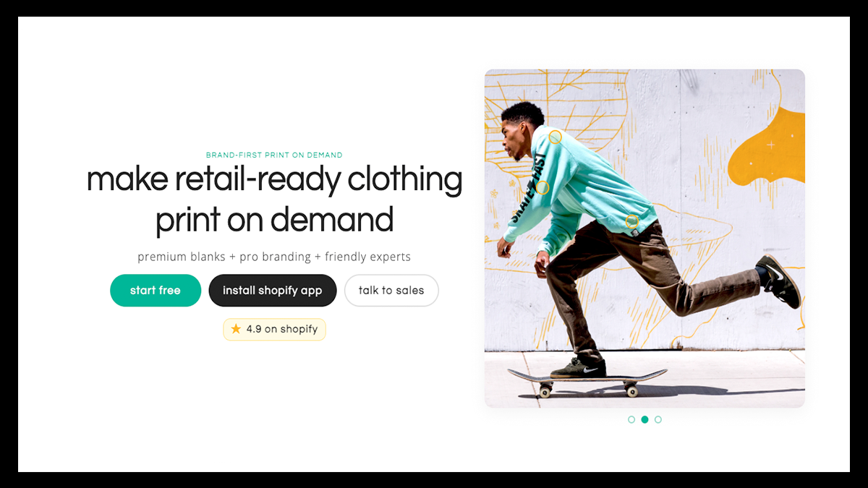This screenshot has width=868, height=488.
Task: Select the hotspot circle on the sweatshirt hem label
Action: [631, 221]
